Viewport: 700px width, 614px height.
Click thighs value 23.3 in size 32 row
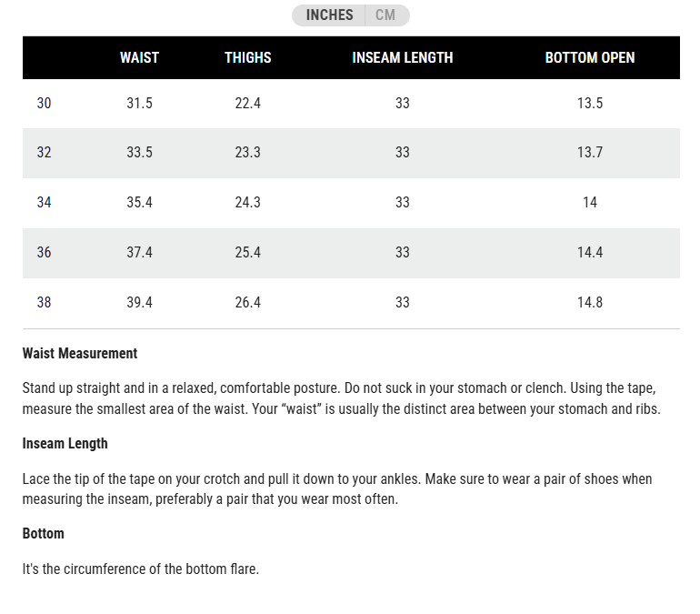(248, 152)
